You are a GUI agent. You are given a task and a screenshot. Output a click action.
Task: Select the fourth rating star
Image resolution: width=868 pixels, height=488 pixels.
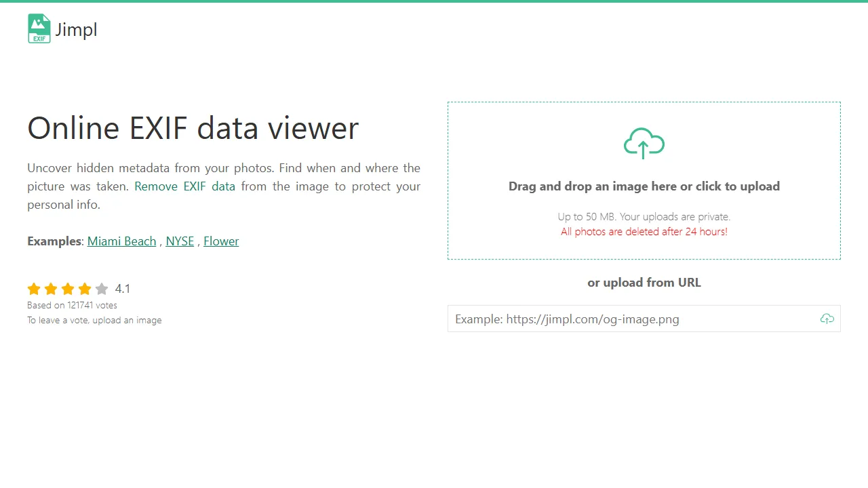point(85,289)
